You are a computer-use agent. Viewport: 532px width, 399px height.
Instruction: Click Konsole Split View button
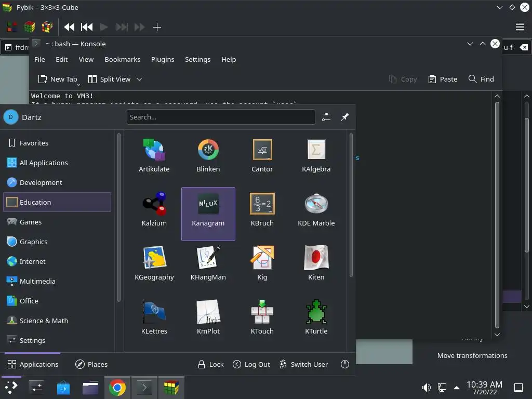(x=109, y=79)
